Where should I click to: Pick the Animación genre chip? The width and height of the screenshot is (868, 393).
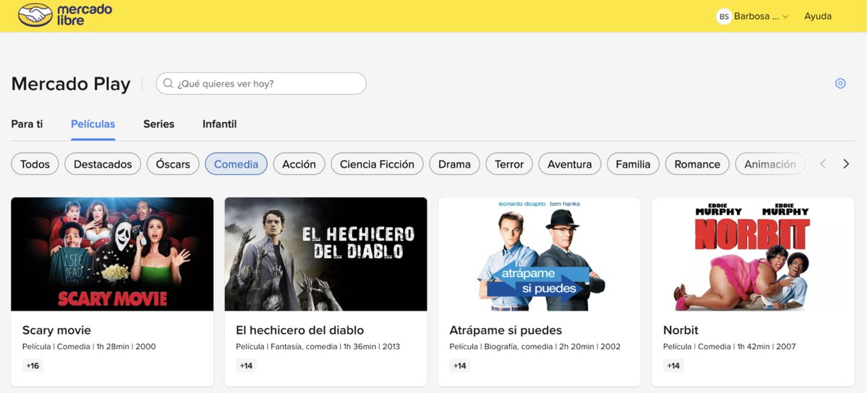770,164
